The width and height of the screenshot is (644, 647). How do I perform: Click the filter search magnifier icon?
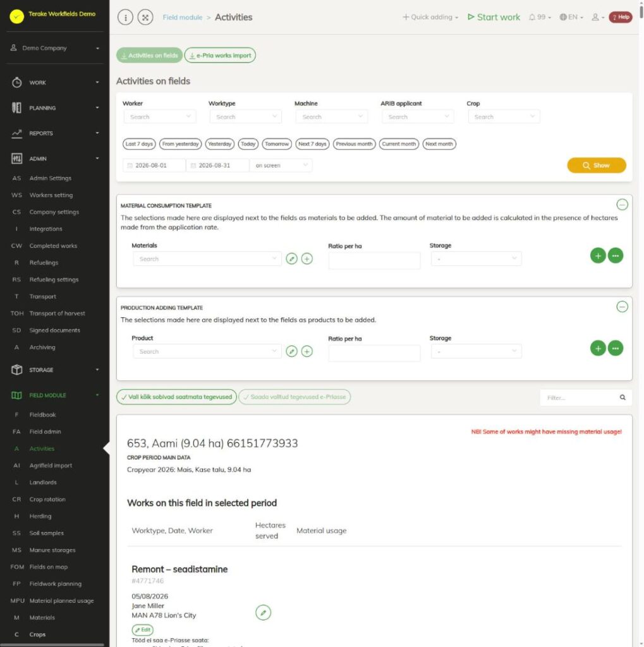tap(623, 397)
